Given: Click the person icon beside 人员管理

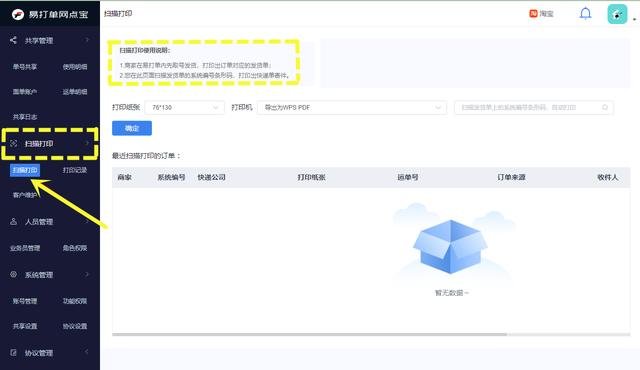Looking at the screenshot, I should [x=13, y=222].
